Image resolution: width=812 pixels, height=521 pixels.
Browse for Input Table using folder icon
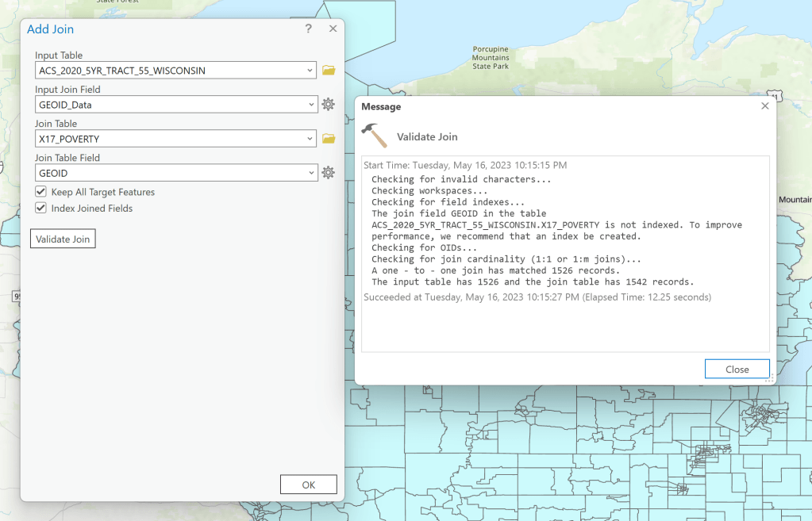pos(329,71)
